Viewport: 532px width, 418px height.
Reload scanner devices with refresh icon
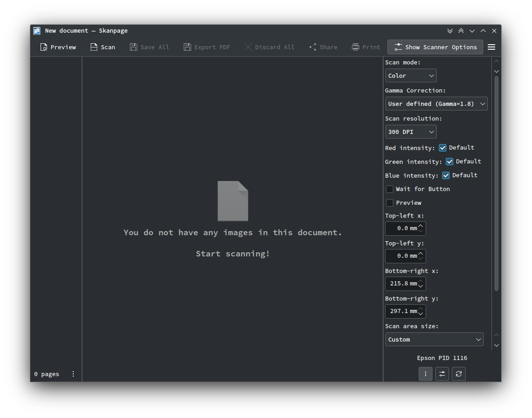[459, 374]
